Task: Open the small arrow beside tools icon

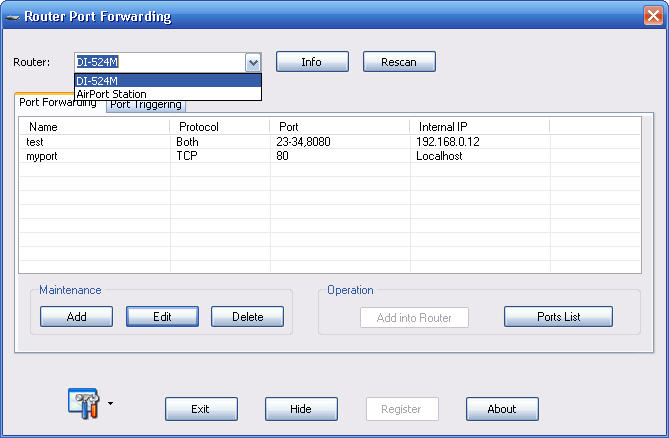Action: tap(110, 405)
